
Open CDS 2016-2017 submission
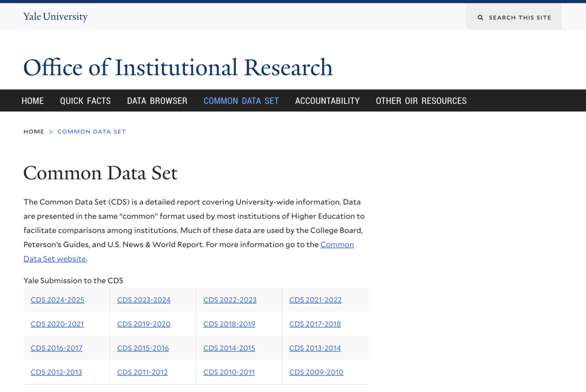tap(56, 348)
